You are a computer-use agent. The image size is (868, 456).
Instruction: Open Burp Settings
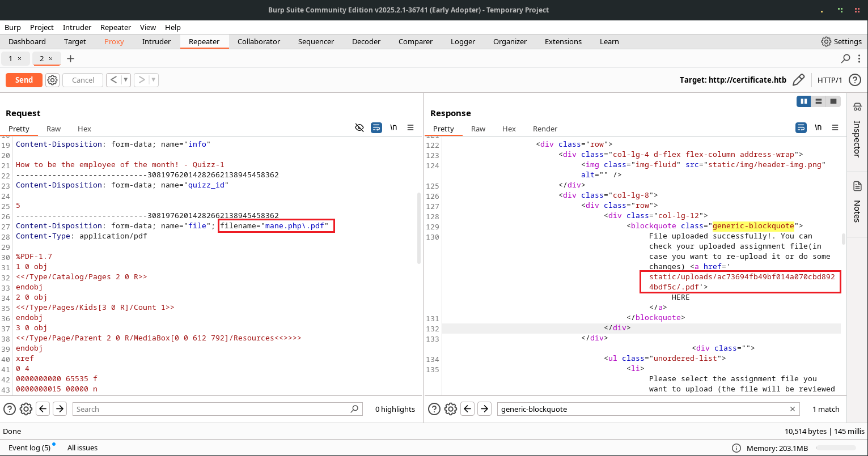pyautogui.click(x=841, y=41)
